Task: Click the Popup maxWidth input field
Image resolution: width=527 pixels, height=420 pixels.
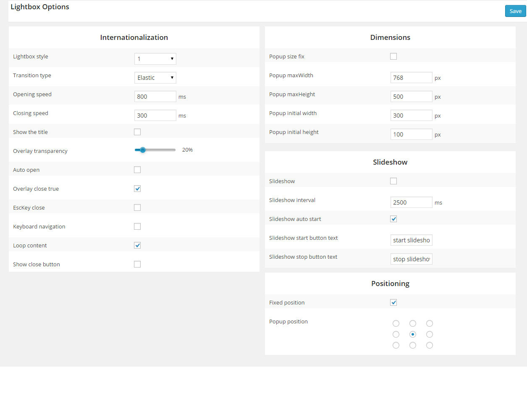Action: [x=411, y=78]
